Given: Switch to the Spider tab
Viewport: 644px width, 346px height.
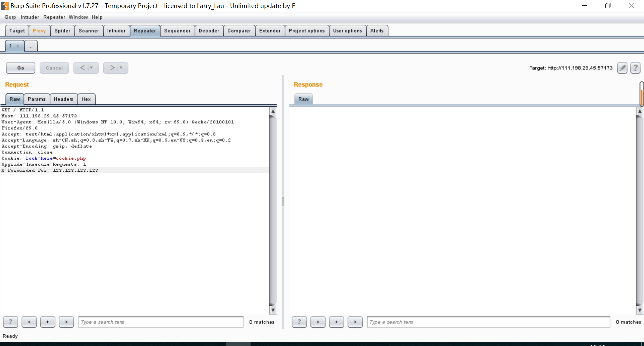Looking at the screenshot, I should (x=62, y=31).
